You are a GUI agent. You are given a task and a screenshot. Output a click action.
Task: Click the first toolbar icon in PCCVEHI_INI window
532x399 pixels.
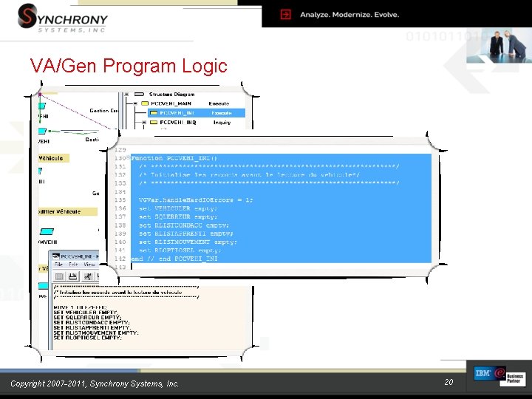[x=59, y=276]
